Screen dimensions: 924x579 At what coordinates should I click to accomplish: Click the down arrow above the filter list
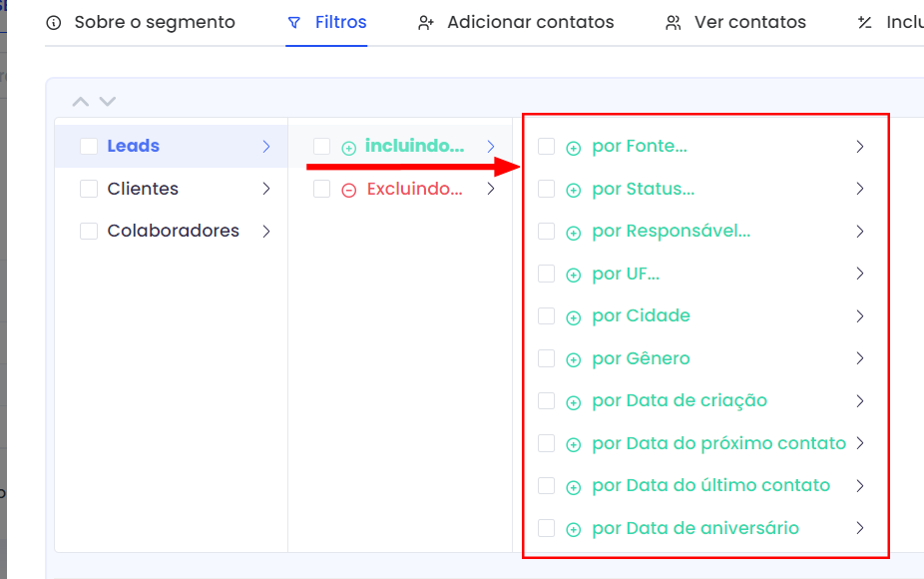click(108, 102)
